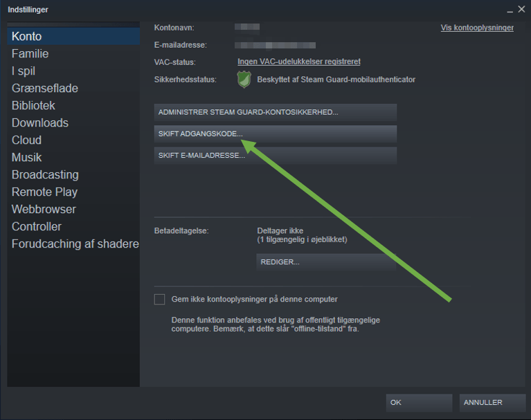Open Ingen VAC-udelukkelser registreret link
This screenshot has height=420, width=531.
click(x=298, y=62)
